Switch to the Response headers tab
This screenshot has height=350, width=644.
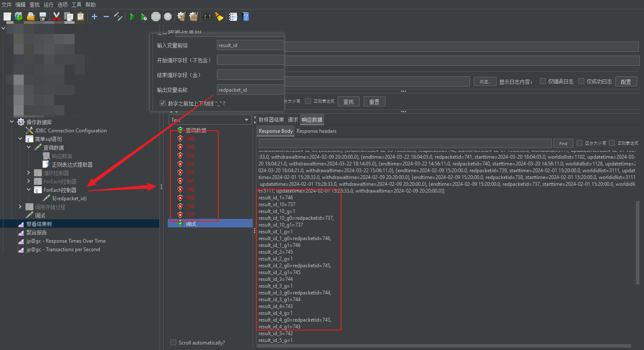point(316,131)
